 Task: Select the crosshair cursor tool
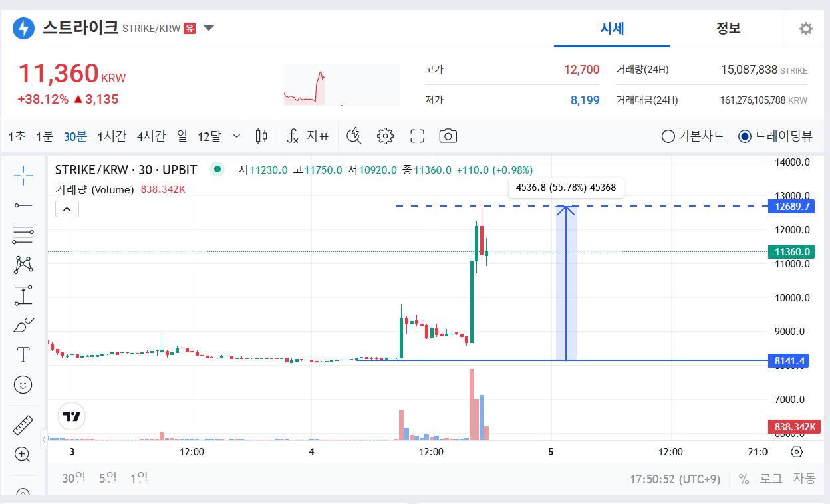coord(23,176)
